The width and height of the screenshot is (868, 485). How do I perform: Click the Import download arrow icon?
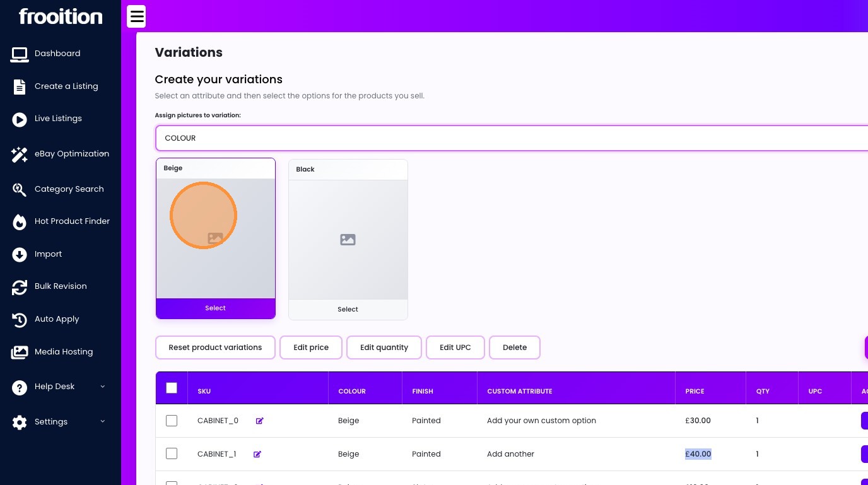[x=20, y=255]
